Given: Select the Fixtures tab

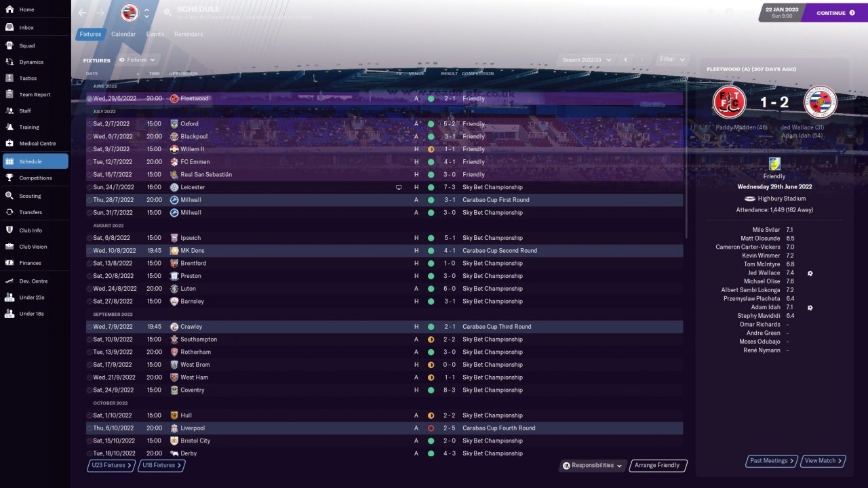Looking at the screenshot, I should pos(90,35).
